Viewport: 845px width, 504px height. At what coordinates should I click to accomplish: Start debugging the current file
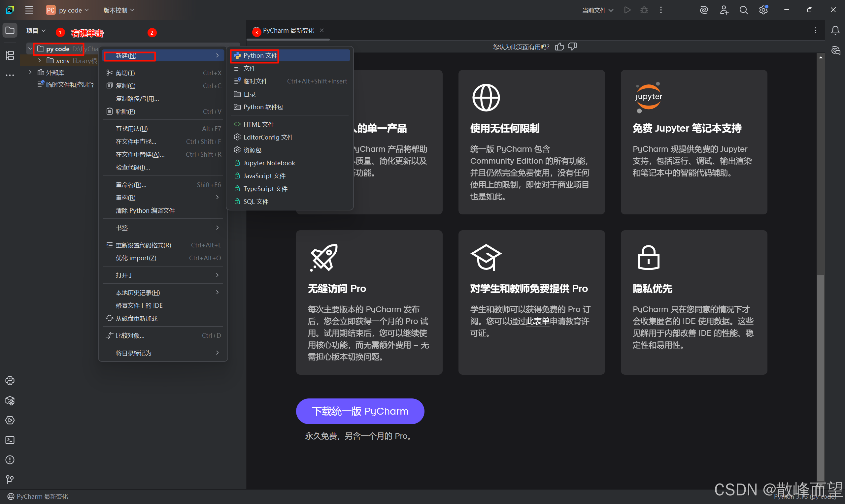pos(644,10)
